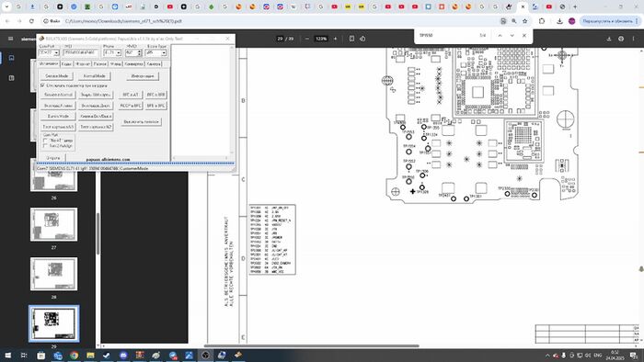644x362 pixels.
Task: Click the power-off phone button
Action: (x=142, y=122)
